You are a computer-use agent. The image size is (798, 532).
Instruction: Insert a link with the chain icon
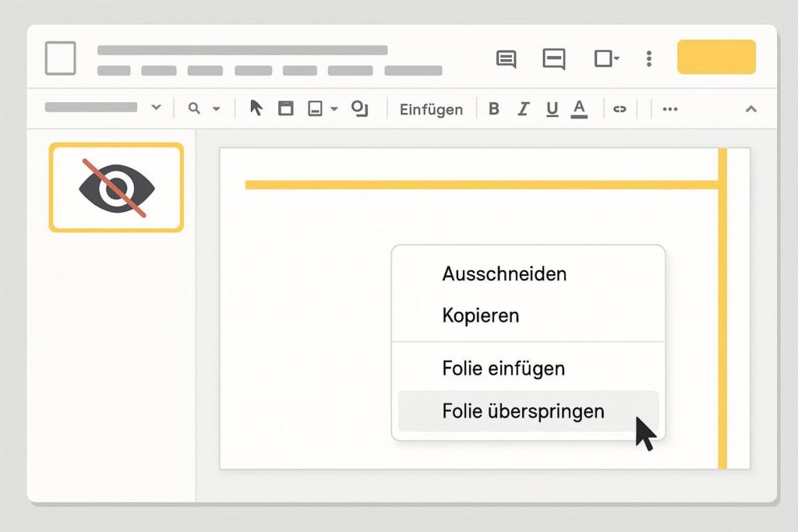(x=620, y=109)
